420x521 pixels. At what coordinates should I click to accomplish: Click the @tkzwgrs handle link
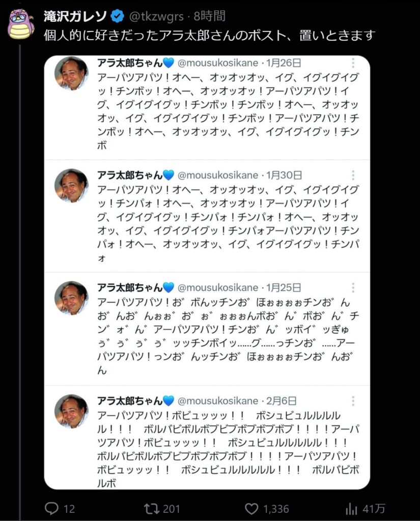(x=156, y=16)
